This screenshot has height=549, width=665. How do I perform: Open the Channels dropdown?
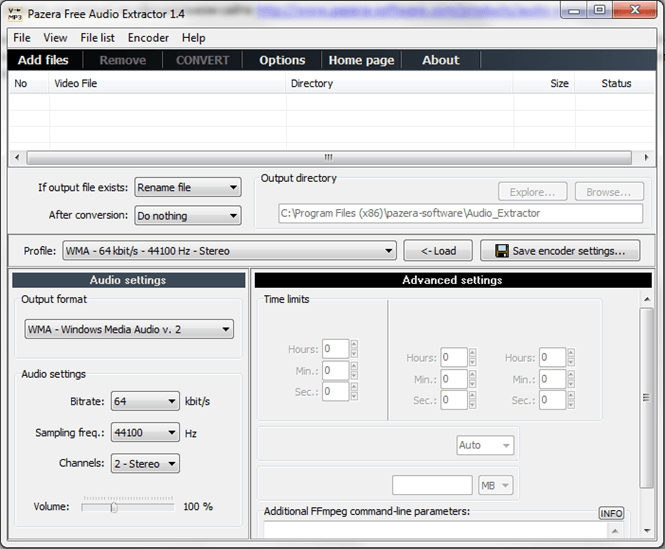(x=145, y=464)
